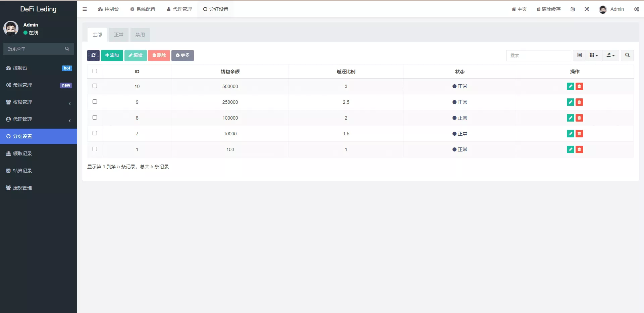Click inside the 搜索 input field
The image size is (644, 313).
pyautogui.click(x=538, y=55)
